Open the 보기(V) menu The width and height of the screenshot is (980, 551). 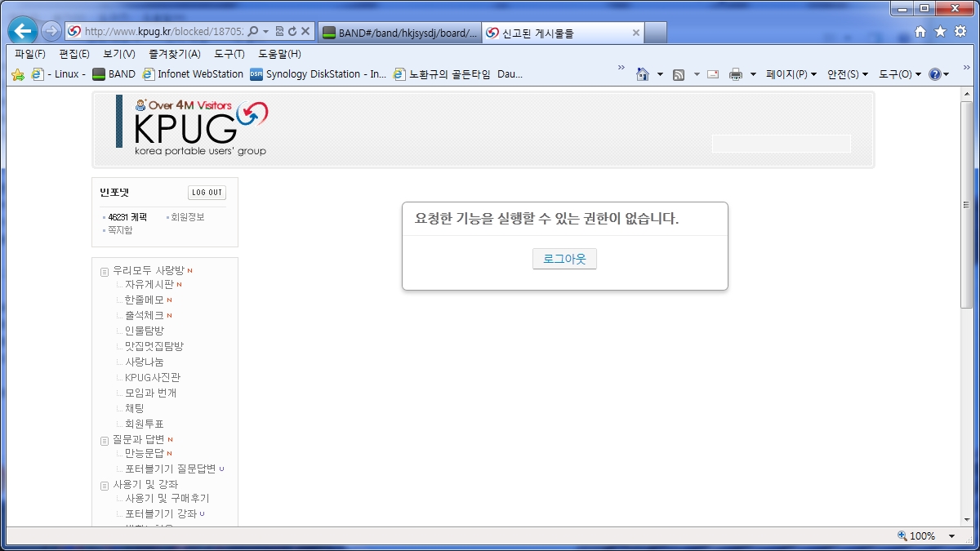pos(119,54)
